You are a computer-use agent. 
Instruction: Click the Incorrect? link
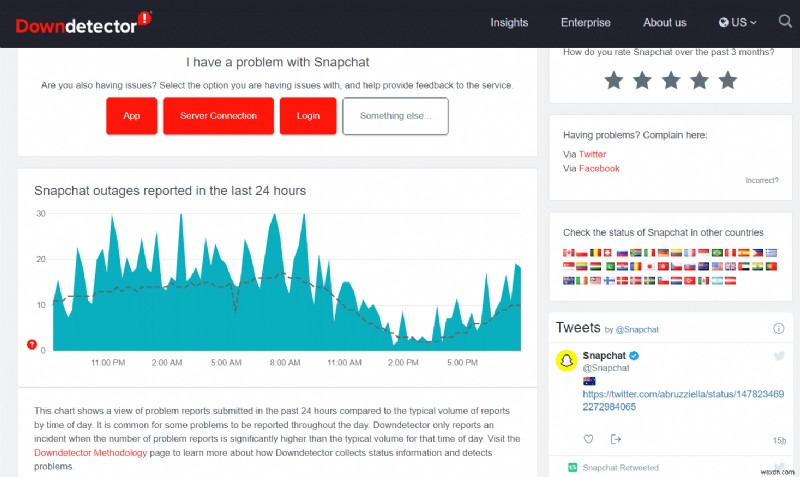762,180
